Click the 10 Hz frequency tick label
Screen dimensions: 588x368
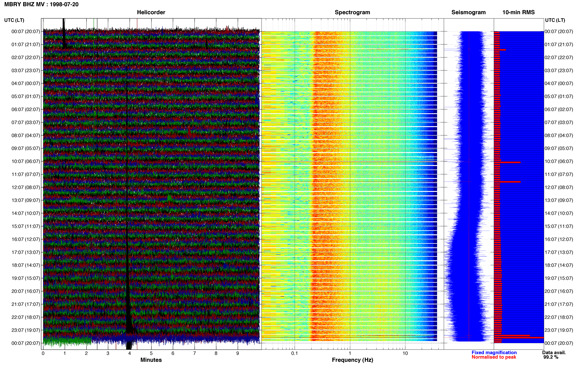pos(405,353)
